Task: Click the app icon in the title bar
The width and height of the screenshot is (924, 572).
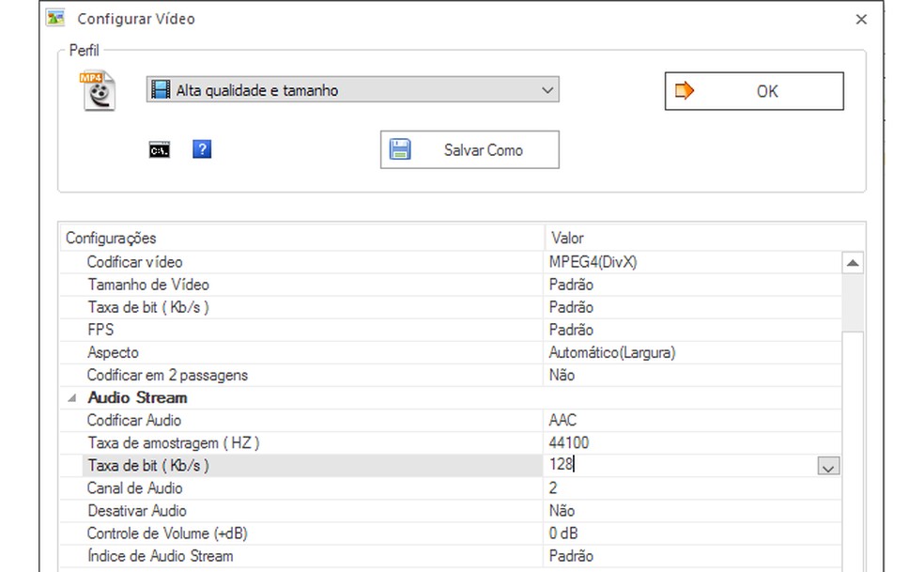Action: point(56,18)
